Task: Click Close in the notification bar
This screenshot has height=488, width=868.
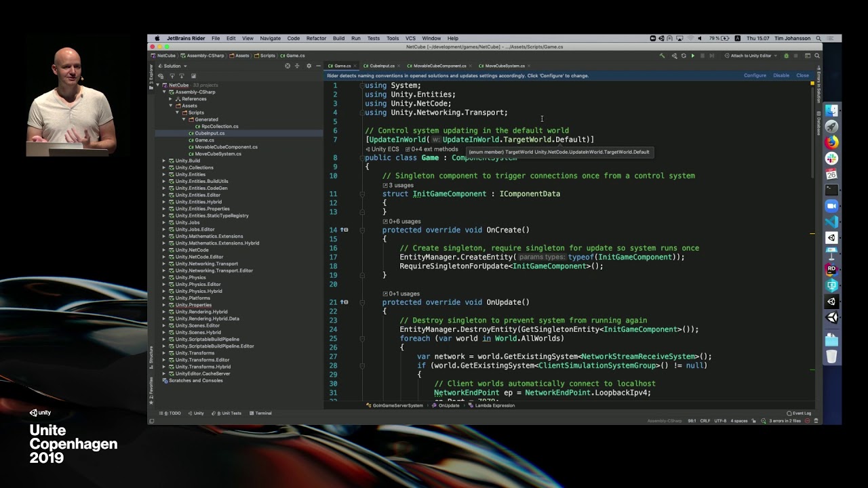Action: (802, 75)
